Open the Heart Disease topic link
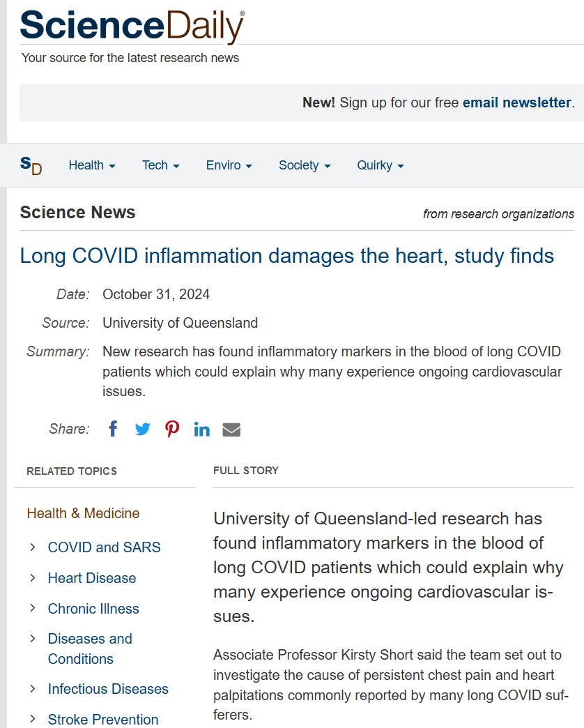This screenshot has height=728, width=584. pyautogui.click(x=92, y=578)
